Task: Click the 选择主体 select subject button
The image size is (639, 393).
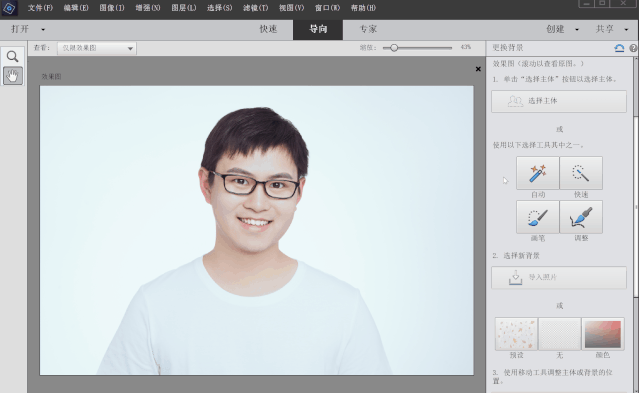Action: click(559, 101)
